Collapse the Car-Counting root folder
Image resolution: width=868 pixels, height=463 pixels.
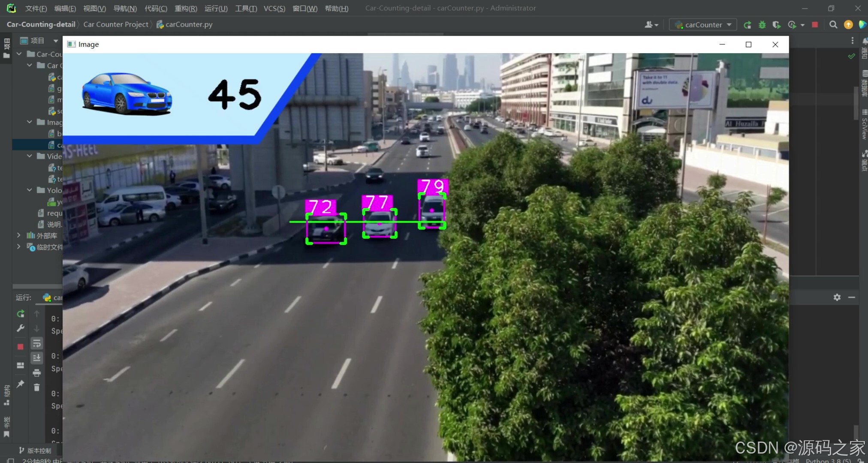19,54
